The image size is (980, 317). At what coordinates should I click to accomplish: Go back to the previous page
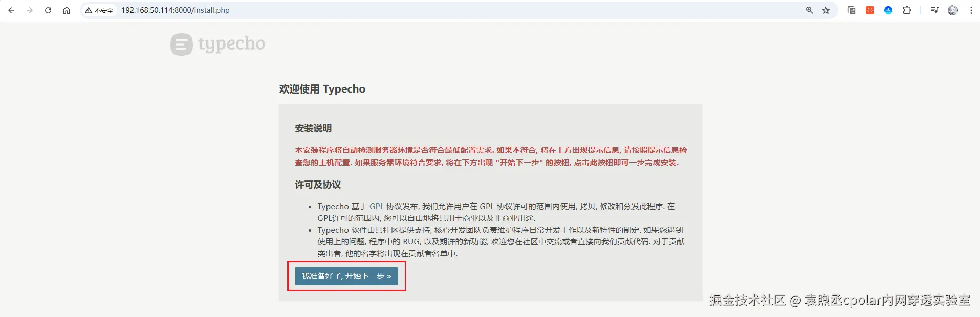coord(11,10)
